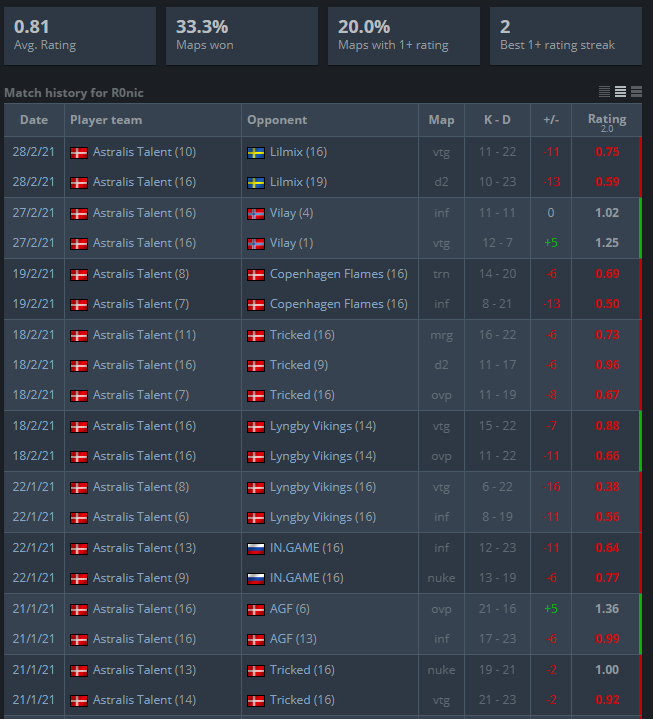Open Lyngby Vikings (14) link in the 0.88 row
653x719 pixels.
323,426
